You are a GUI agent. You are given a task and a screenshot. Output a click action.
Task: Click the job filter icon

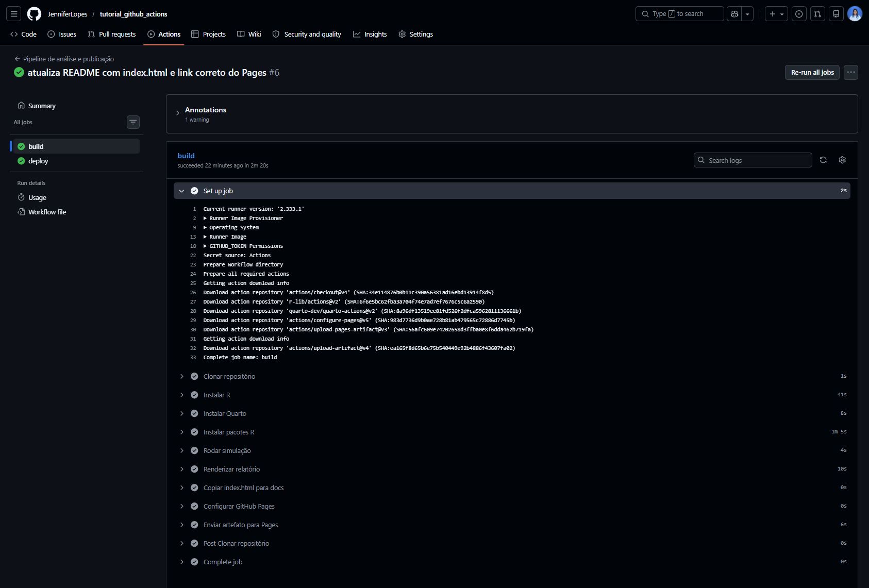133,122
